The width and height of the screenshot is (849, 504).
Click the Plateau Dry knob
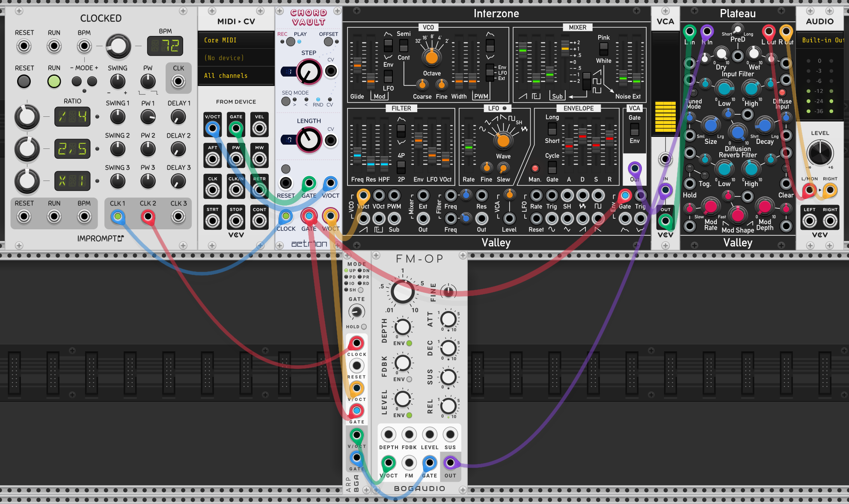click(x=721, y=54)
